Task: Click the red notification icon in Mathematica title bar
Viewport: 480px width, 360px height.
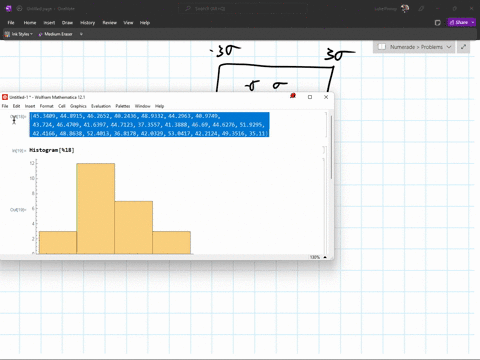Action: [293, 96]
